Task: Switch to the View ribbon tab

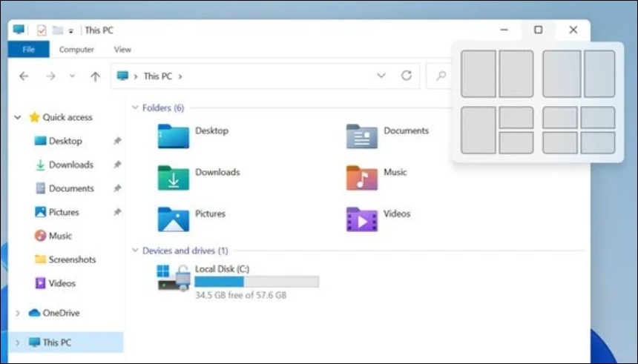Action: (x=122, y=49)
